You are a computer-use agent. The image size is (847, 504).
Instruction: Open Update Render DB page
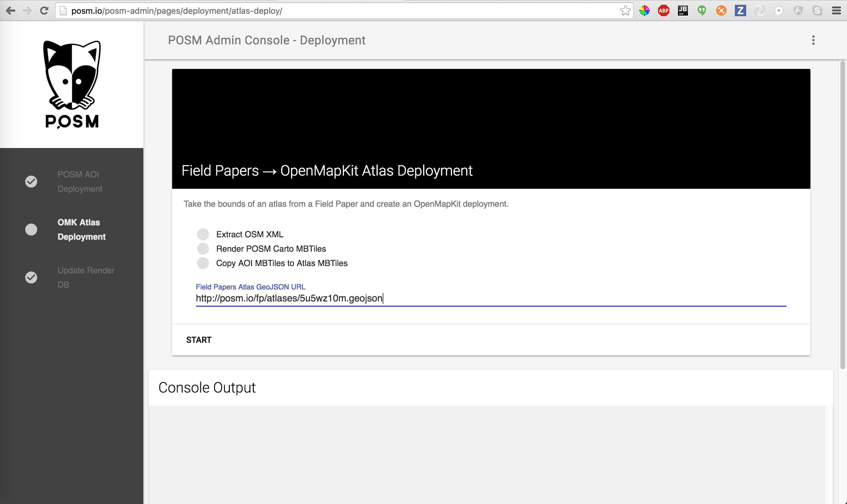tap(86, 277)
